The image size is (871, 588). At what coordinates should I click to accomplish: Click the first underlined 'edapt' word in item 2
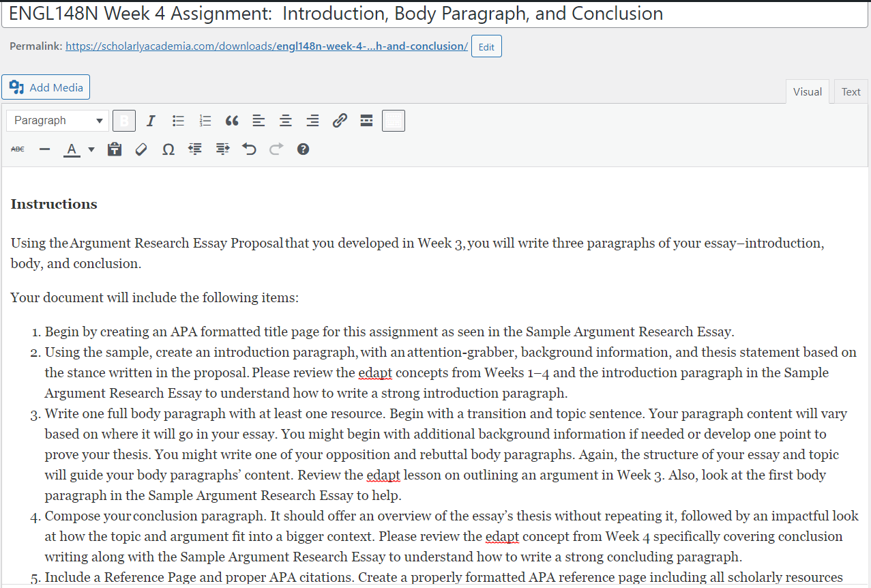tap(375, 373)
